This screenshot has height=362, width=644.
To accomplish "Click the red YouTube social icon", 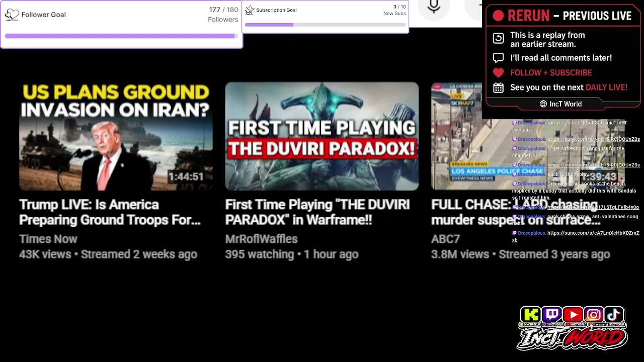I will pos(573,315).
